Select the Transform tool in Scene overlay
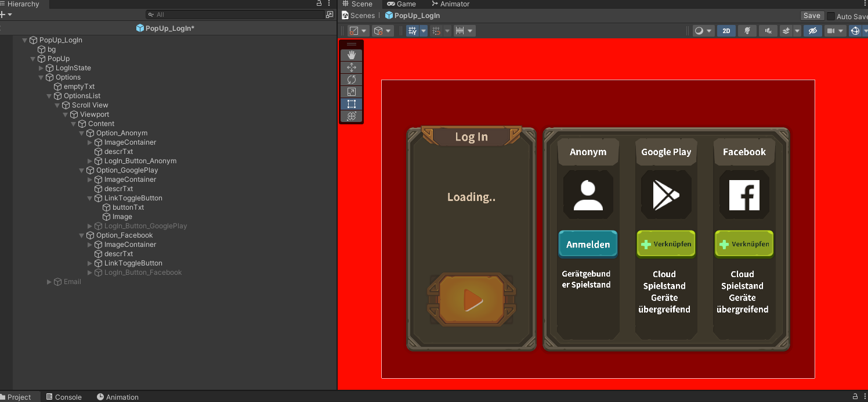 pyautogui.click(x=351, y=116)
